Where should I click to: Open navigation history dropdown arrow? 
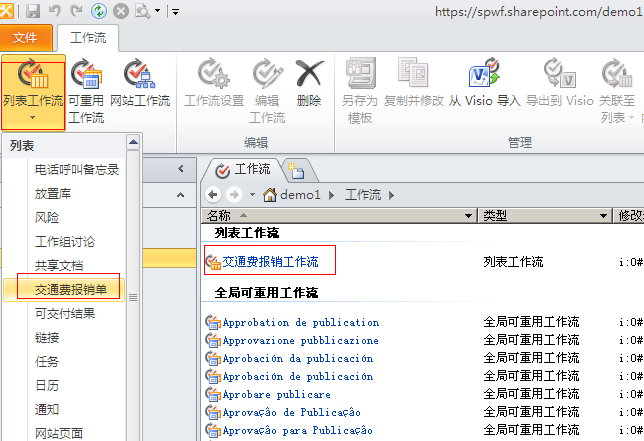pos(252,195)
